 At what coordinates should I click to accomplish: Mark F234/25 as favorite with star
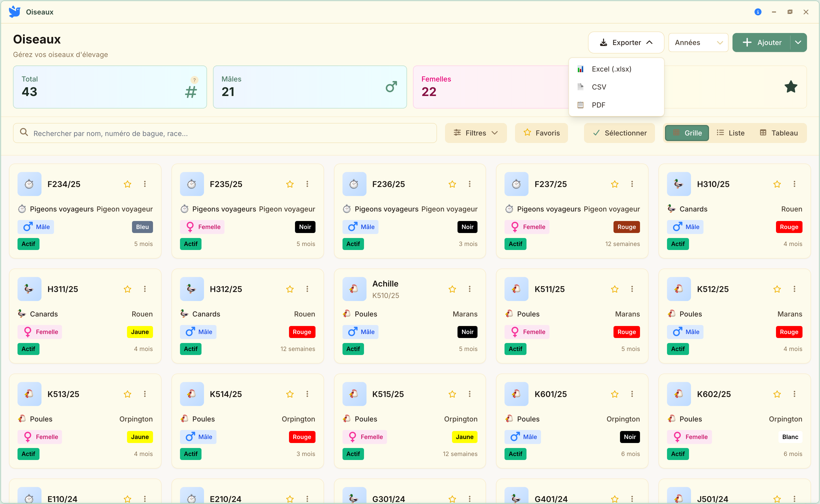(127, 184)
